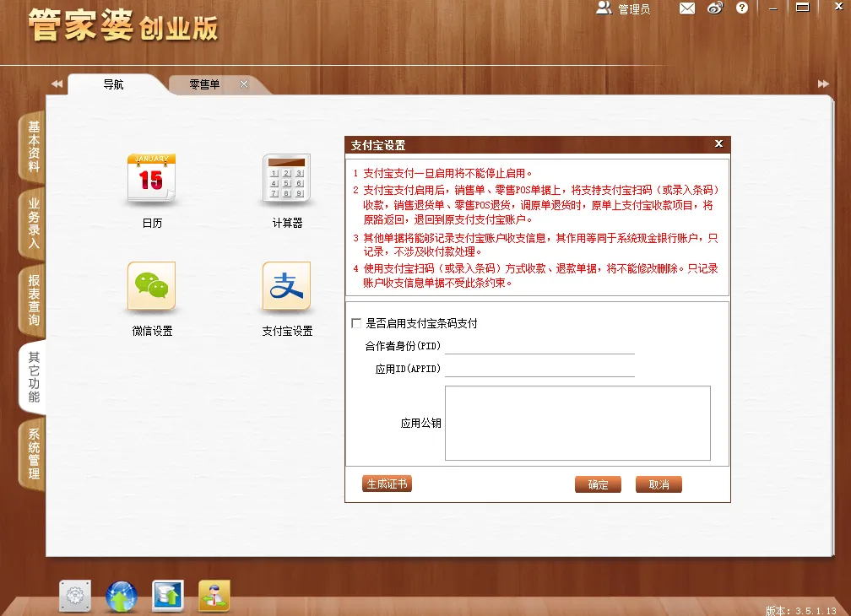
Task: Maximize the application window
Action: point(803,8)
